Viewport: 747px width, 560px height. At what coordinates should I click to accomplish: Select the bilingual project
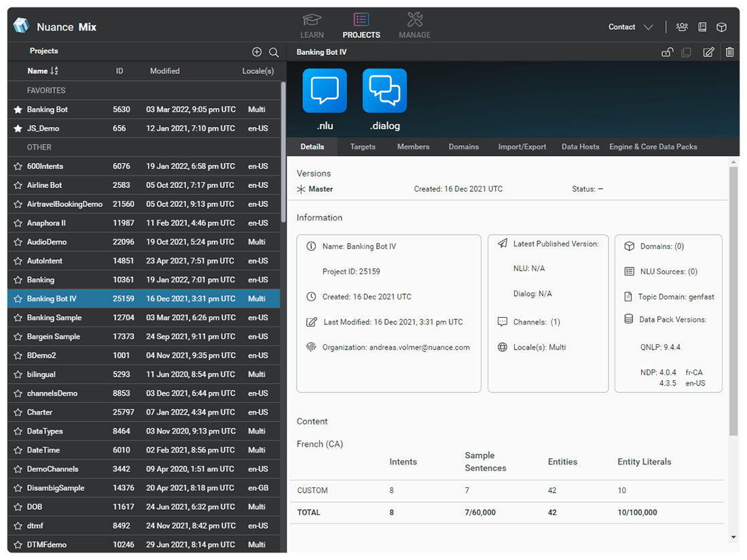pos(143,374)
